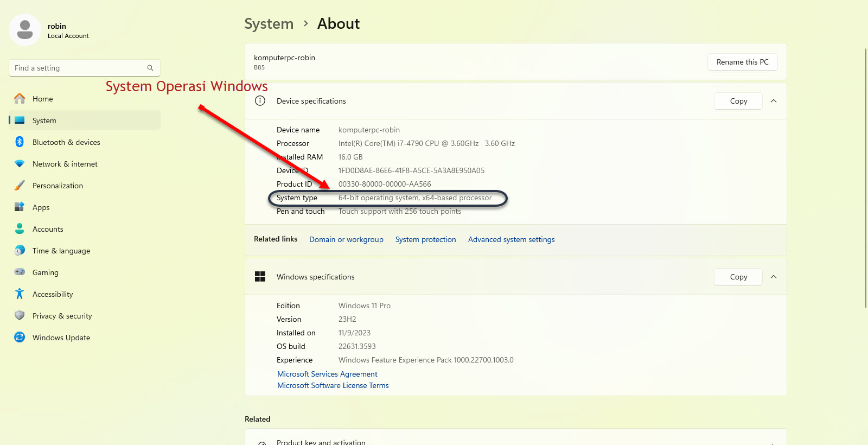Click the Bluetooth icon in sidebar
The height and width of the screenshot is (445, 868).
point(20,142)
